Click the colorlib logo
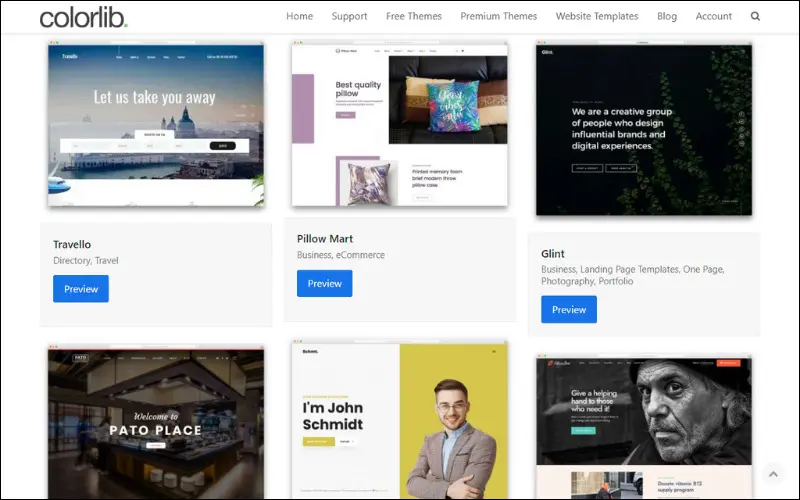800x500 pixels. (x=84, y=18)
